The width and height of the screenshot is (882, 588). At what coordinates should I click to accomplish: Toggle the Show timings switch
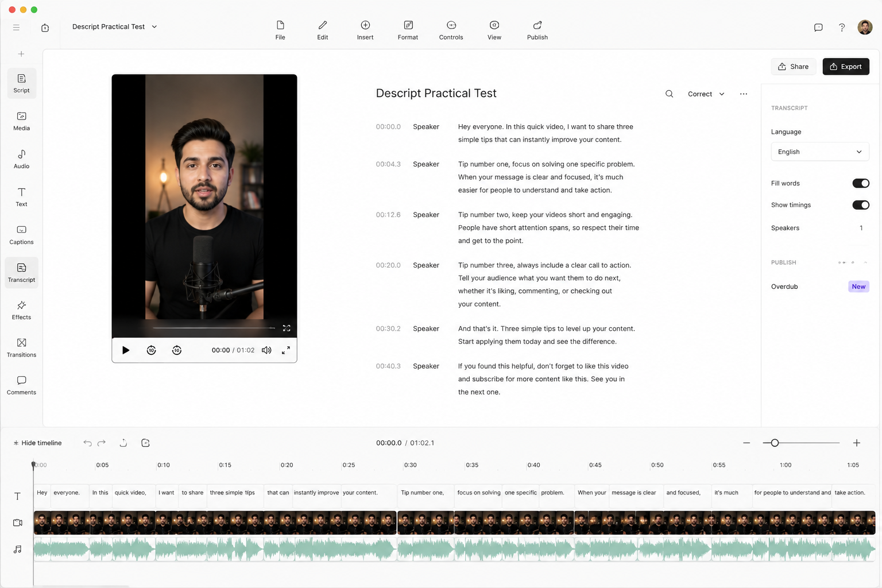coord(861,205)
